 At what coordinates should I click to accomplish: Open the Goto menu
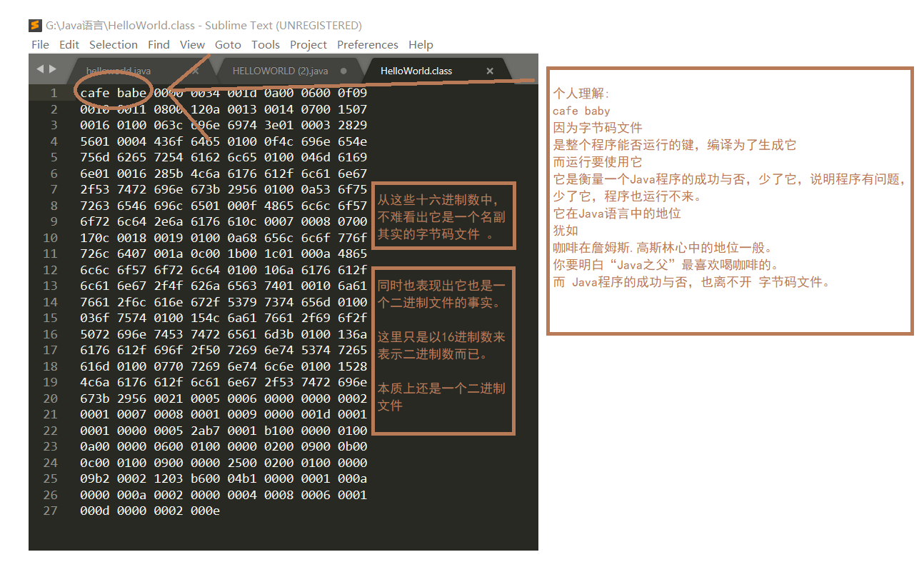[228, 44]
